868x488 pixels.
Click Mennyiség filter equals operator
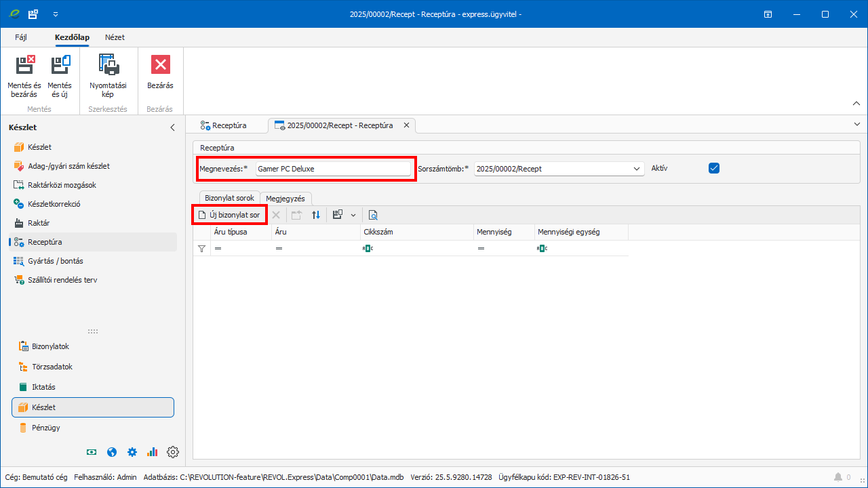[x=481, y=249]
